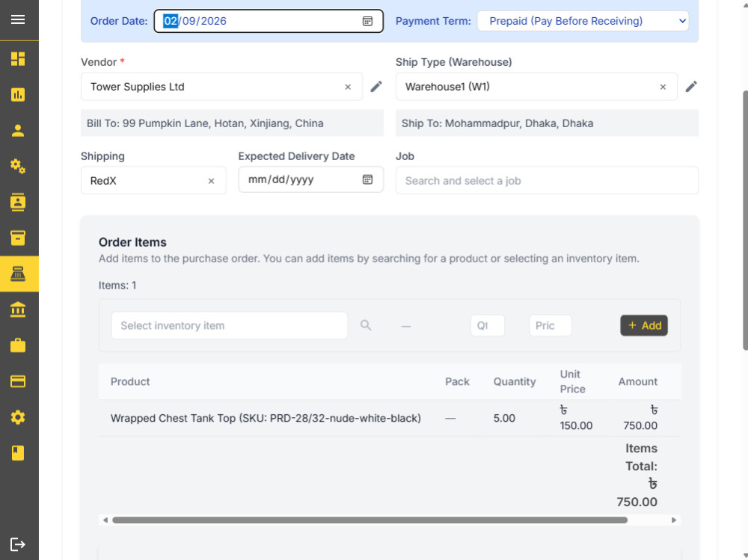Open the double gears icon in sidebar
The height and width of the screenshot is (560, 748).
click(x=18, y=166)
